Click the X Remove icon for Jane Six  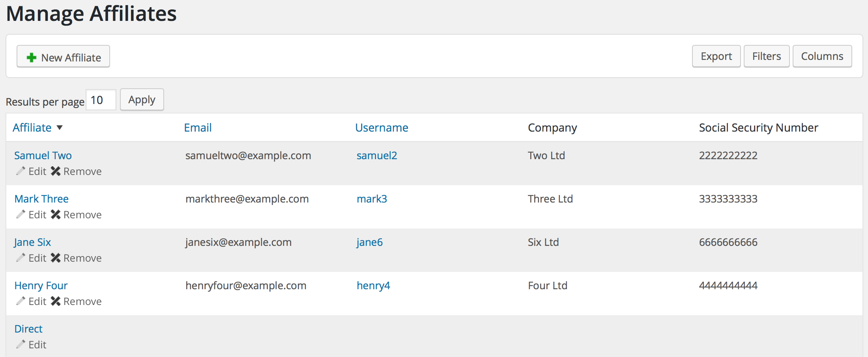pyautogui.click(x=56, y=258)
